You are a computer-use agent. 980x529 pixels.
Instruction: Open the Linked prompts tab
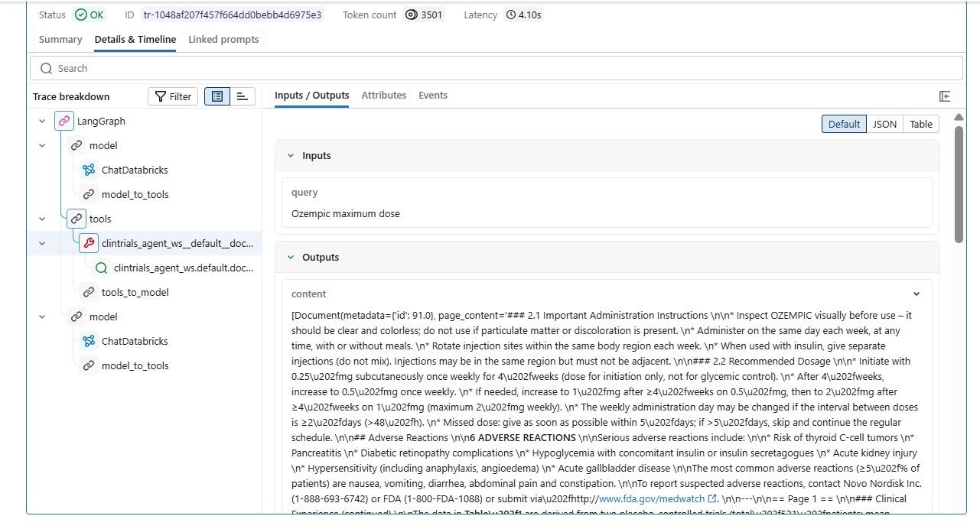coord(223,40)
